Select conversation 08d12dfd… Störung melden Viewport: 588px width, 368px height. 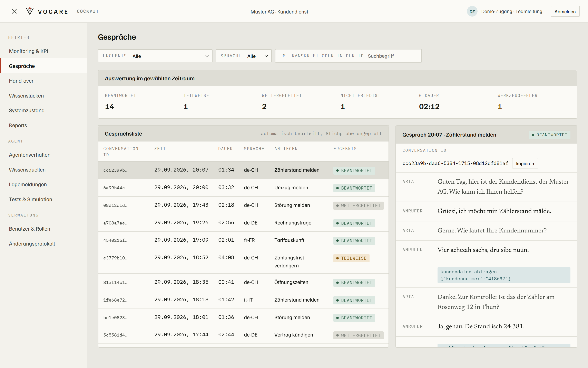pos(243,205)
